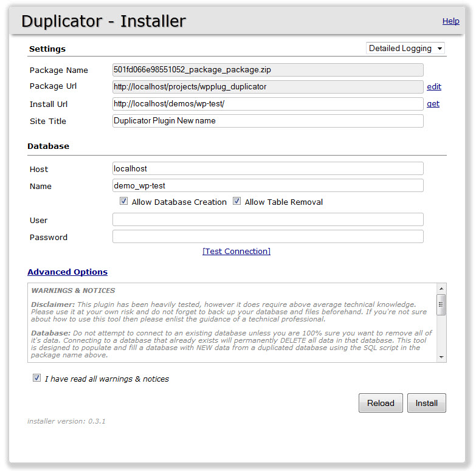This screenshot has height=471, width=476.
Task: Click the edit link beside Package Url
Action: (434, 86)
